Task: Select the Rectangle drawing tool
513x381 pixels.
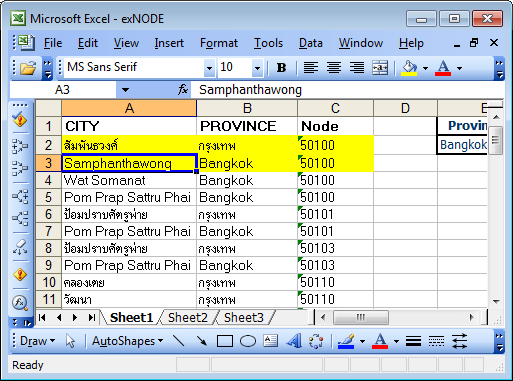Action: click(225, 341)
